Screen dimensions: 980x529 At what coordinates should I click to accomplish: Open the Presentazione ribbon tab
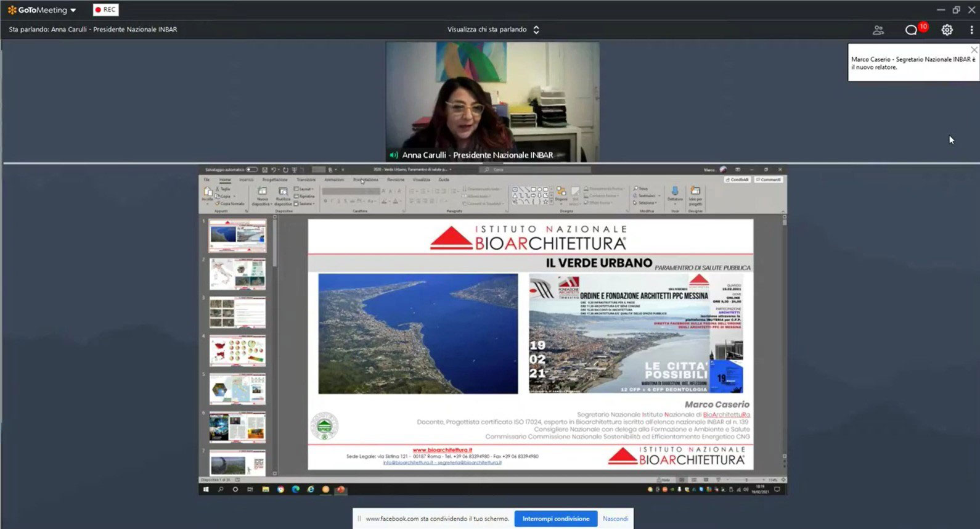[365, 179]
